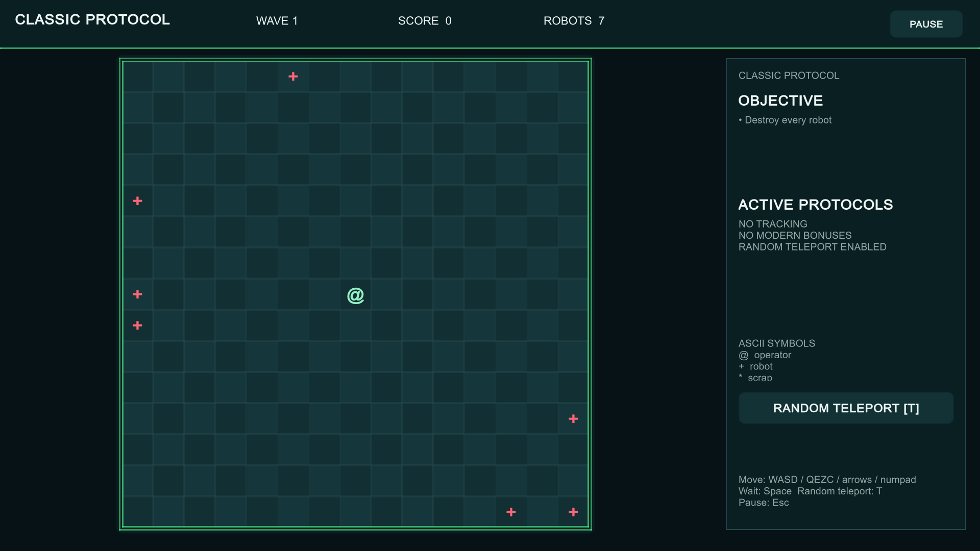Click the SCORE 0 readout
The width and height of the screenshot is (980, 551).
[x=425, y=21]
